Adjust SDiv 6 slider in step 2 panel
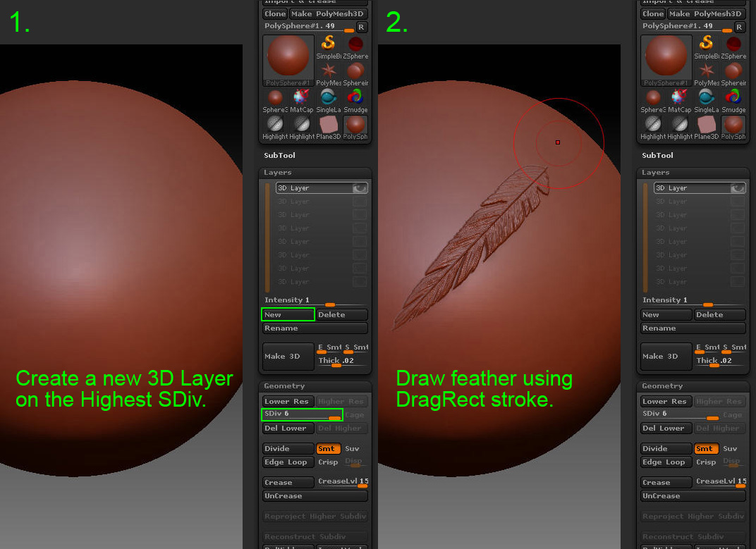This screenshot has height=549, width=756. coord(681,414)
